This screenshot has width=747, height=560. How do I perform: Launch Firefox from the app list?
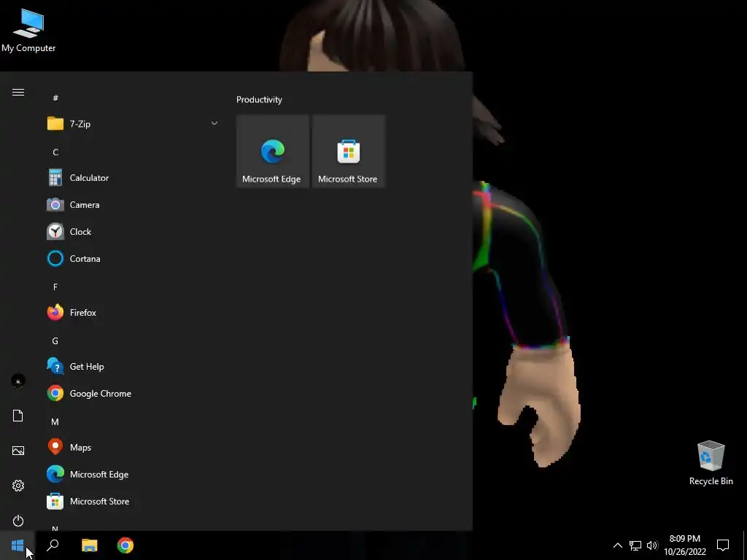tap(133, 313)
